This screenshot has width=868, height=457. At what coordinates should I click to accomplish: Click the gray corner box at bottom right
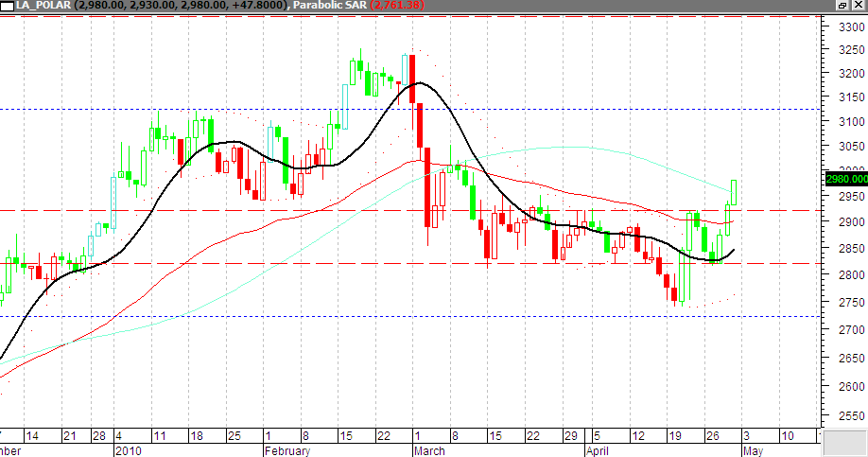(x=844, y=443)
